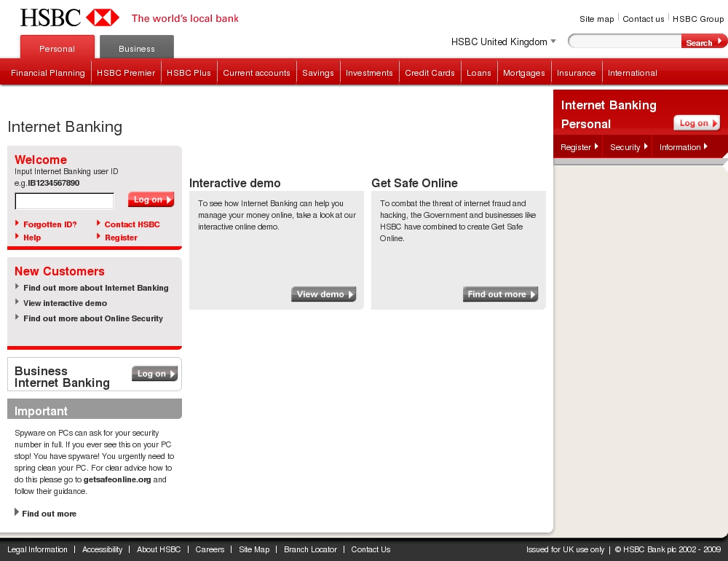Image resolution: width=728 pixels, height=561 pixels.
Task: Switch to the Business tab
Action: point(137,47)
